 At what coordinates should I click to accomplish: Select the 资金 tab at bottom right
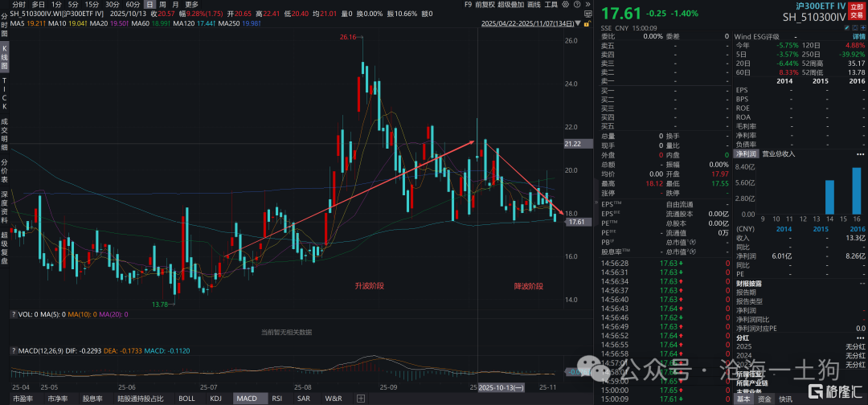(764, 399)
